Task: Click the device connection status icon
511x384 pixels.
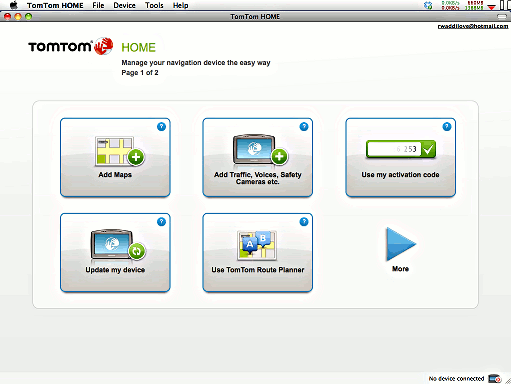Action: [495, 379]
